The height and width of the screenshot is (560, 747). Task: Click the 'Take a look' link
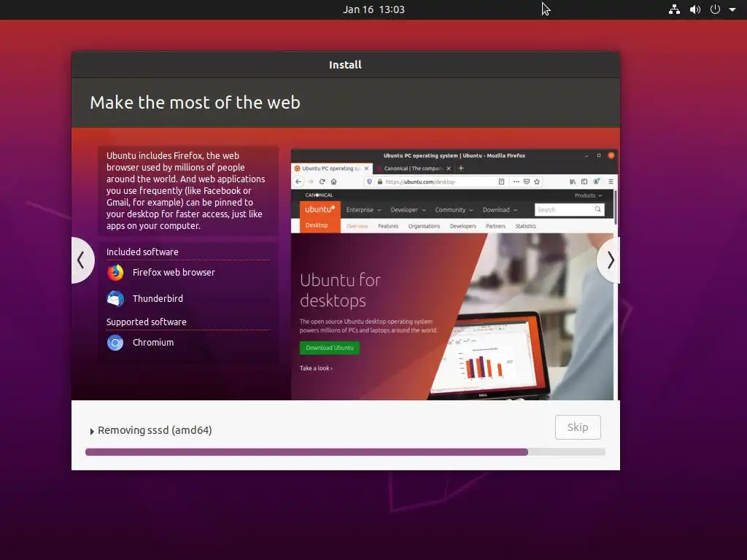click(316, 368)
